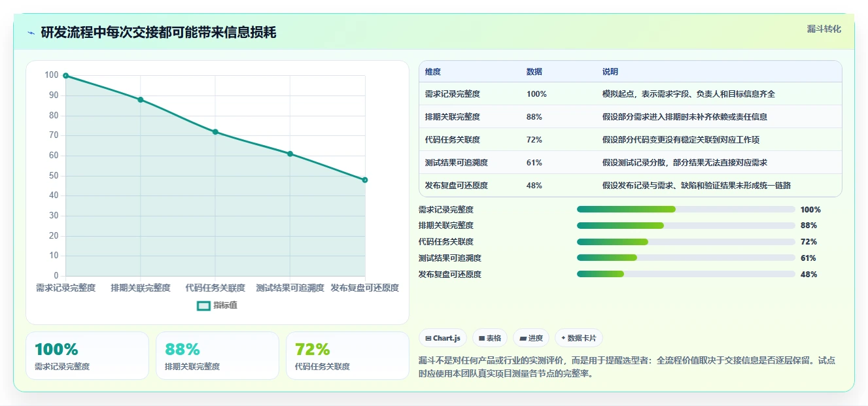Click the 代码任务关联度 progress bar
Viewport: 868px width, 406px height.
686,242
